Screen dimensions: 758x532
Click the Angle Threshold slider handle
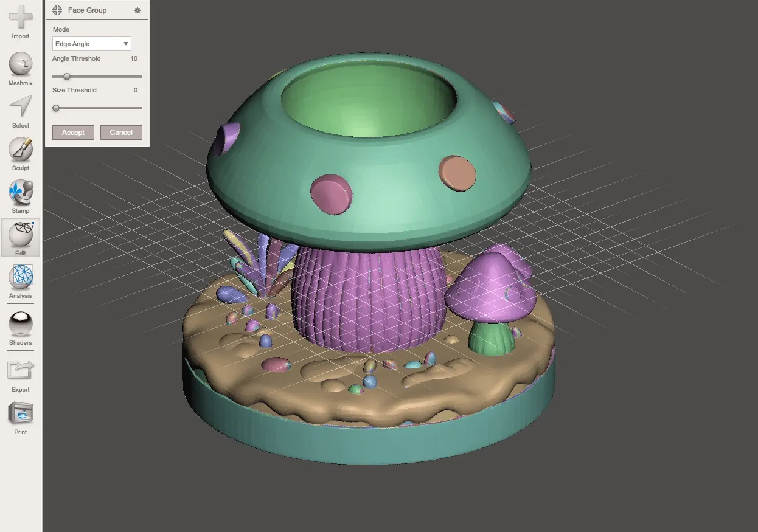tap(66, 77)
